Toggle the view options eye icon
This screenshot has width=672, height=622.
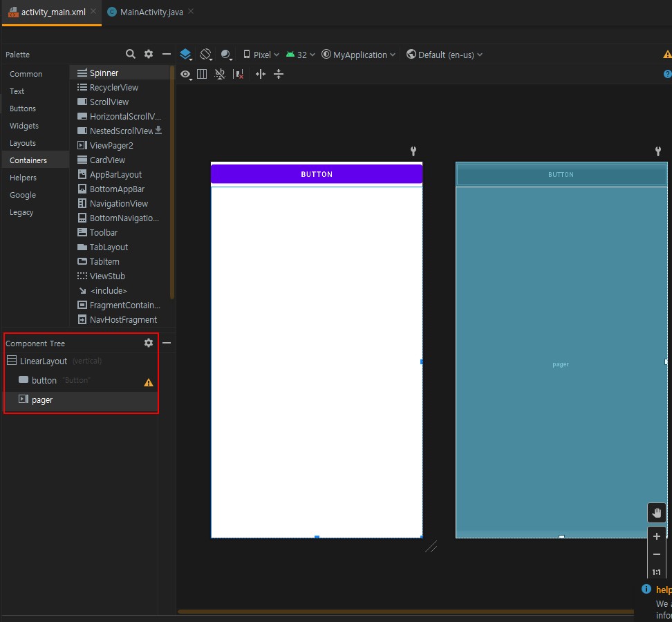pos(185,74)
